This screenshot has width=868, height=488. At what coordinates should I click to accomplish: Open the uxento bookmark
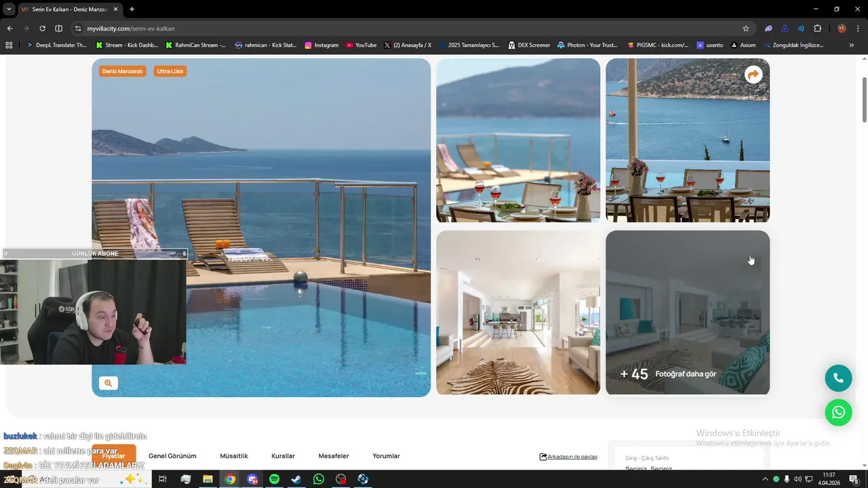tap(710, 45)
